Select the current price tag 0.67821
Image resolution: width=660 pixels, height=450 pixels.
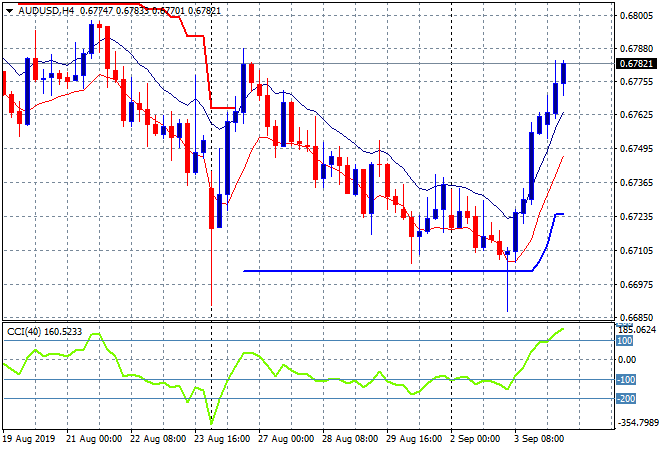tap(636, 64)
